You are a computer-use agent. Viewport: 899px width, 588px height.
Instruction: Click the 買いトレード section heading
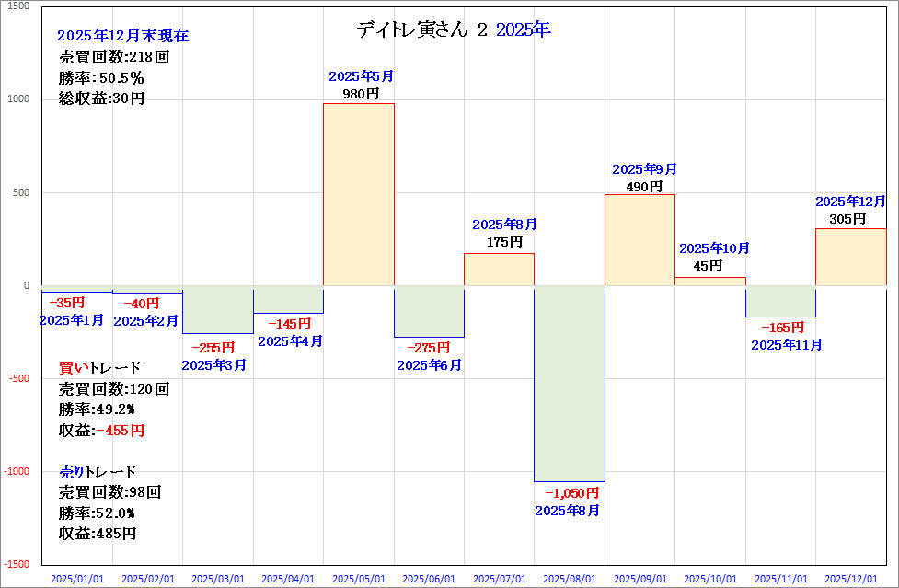(99, 368)
